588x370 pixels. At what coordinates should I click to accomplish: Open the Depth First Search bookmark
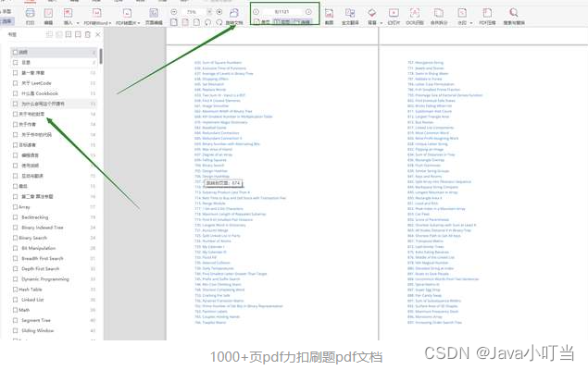click(x=41, y=269)
